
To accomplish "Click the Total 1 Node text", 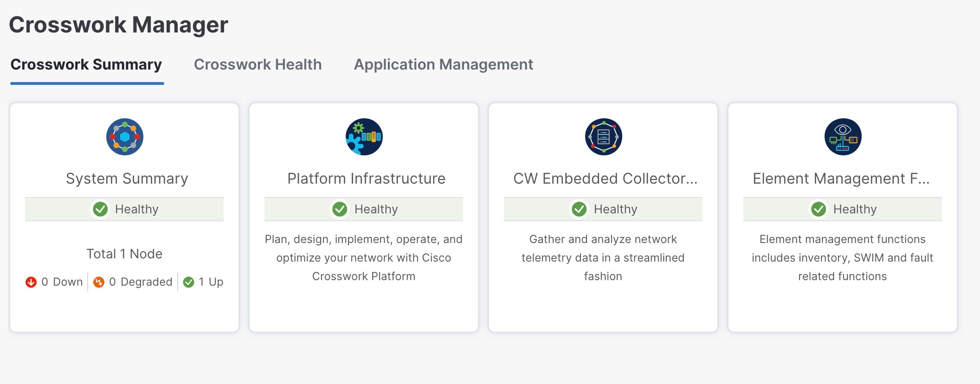I will click(124, 254).
